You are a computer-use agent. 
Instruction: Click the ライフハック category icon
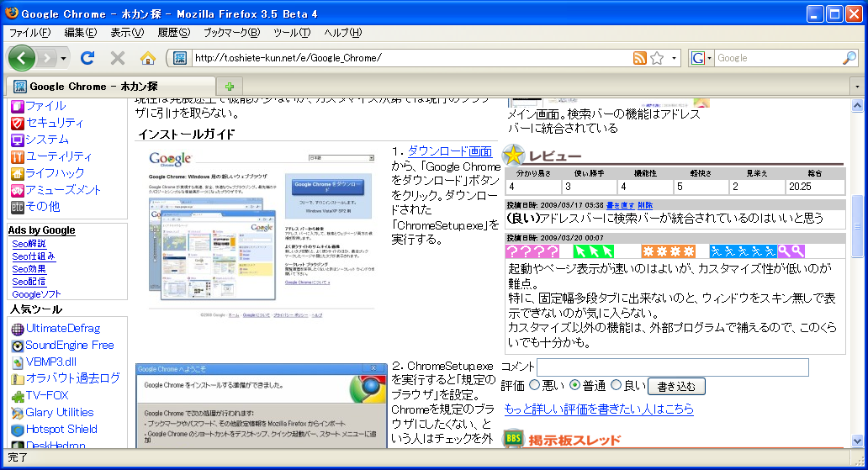[18, 173]
